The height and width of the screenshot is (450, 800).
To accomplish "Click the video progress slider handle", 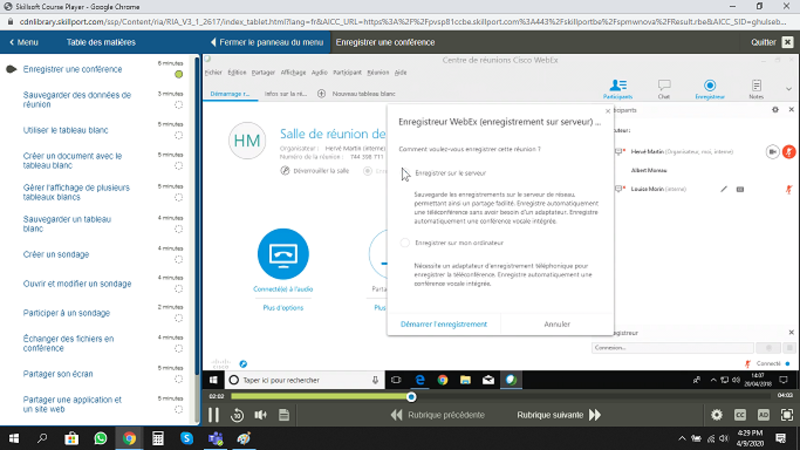I will tap(411, 396).
